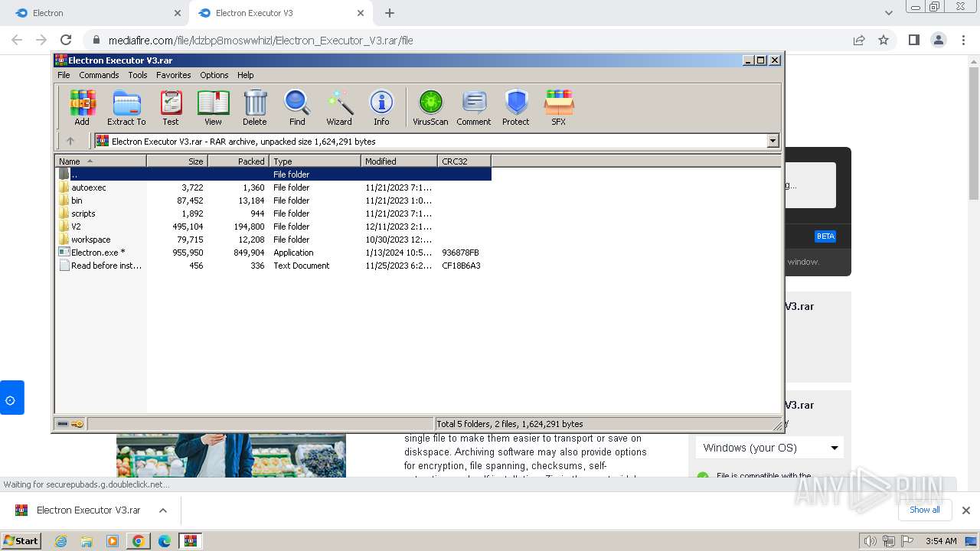The width and height of the screenshot is (980, 551).
Task: Open the Tools menu
Action: coord(138,75)
